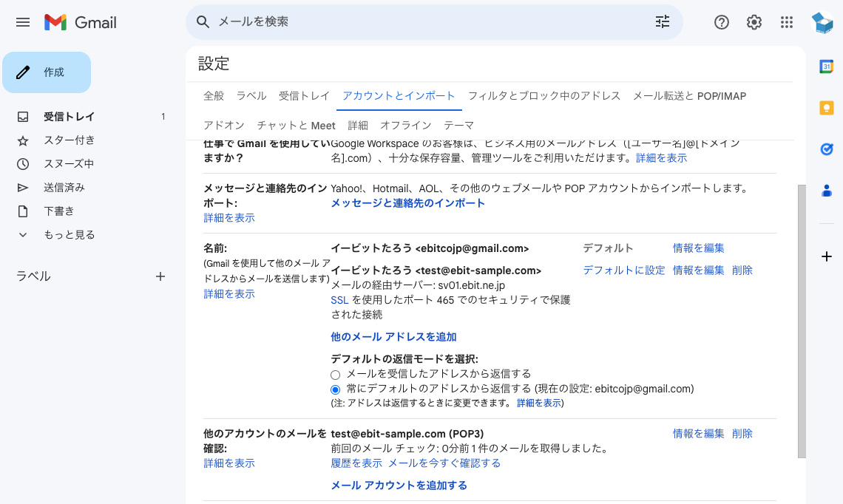The width and height of the screenshot is (843, 504).
Task: Click 詳細を表示 under 他のアカウントのメールを確認
Action: [229, 463]
